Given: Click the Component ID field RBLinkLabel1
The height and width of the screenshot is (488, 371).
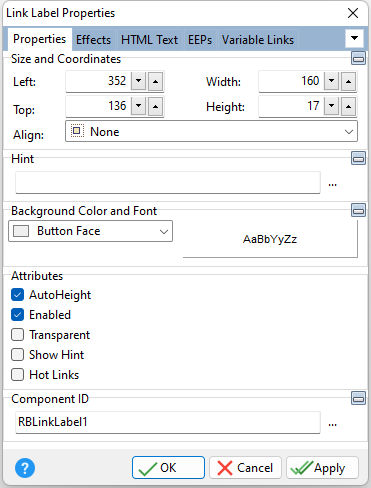Looking at the screenshot, I should pos(168,422).
